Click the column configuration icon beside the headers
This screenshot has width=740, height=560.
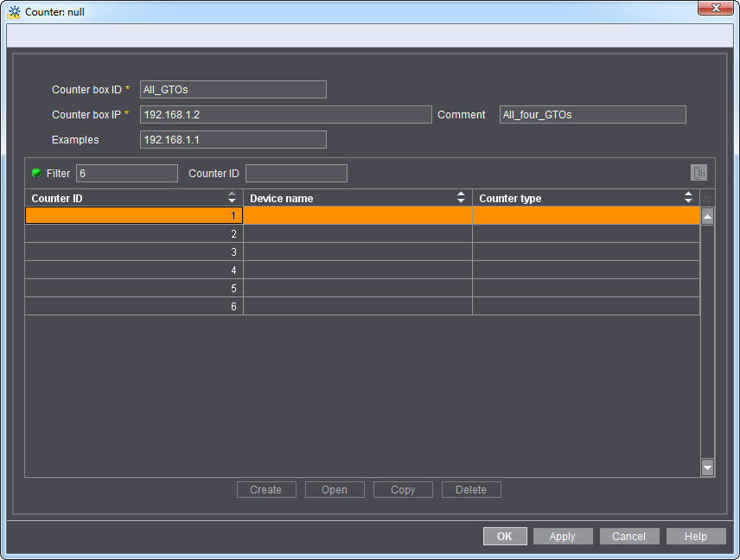(x=705, y=198)
